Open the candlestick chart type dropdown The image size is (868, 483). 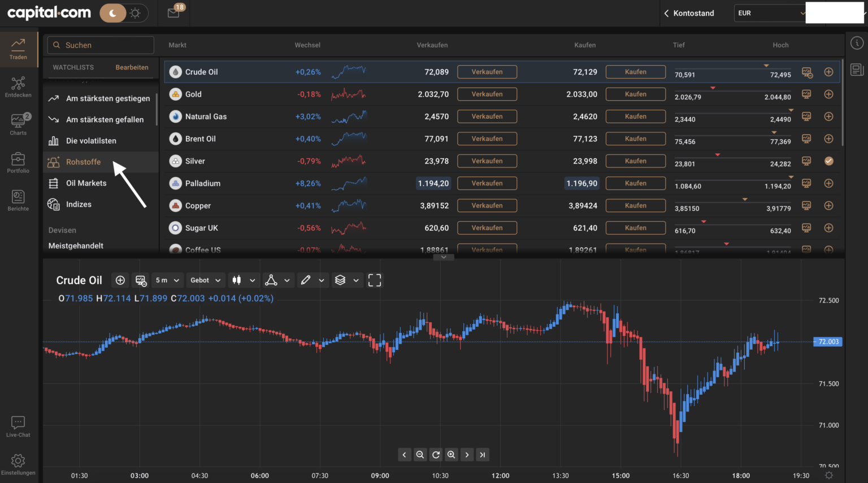point(244,280)
